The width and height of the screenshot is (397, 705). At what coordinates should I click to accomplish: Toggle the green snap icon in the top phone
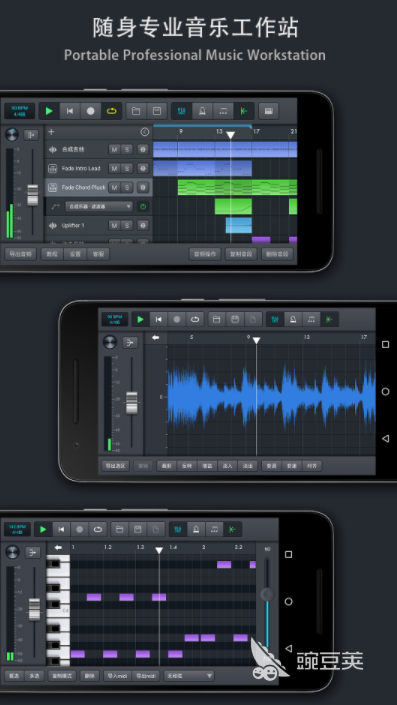click(244, 111)
